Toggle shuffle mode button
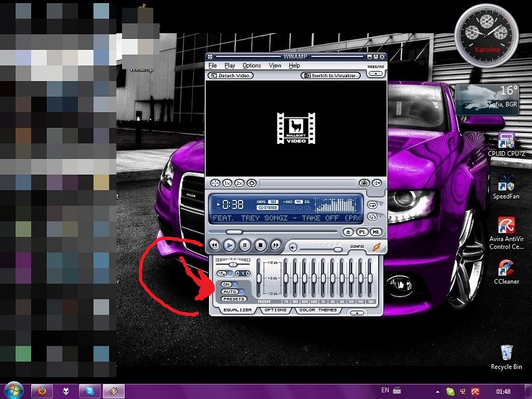 tap(372, 217)
